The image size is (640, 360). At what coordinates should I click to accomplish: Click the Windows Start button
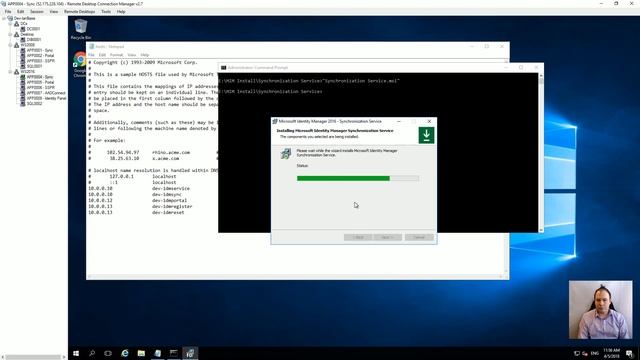[x=76, y=353]
